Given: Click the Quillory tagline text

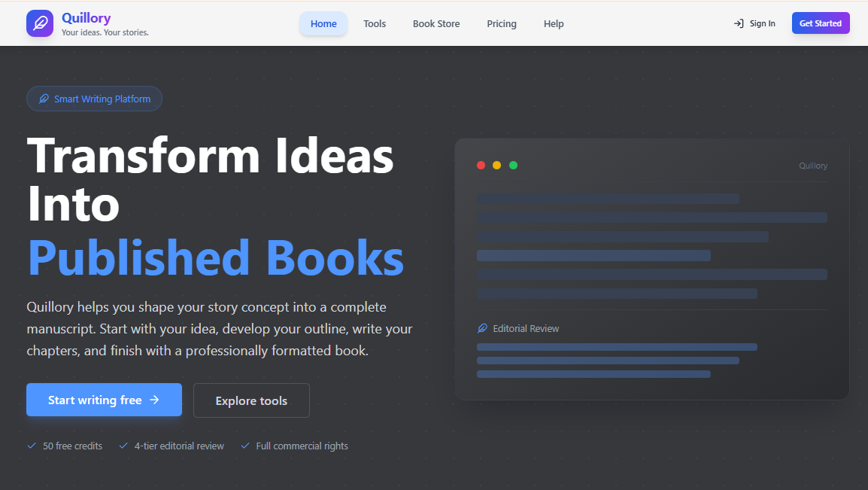Looking at the screenshot, I should click(x=105, y=32).
